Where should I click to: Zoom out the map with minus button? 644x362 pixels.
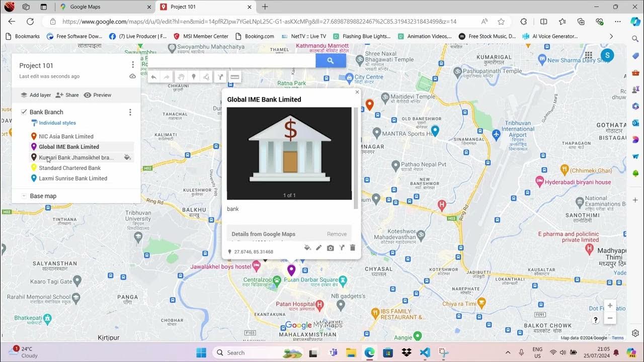point(610,318)
